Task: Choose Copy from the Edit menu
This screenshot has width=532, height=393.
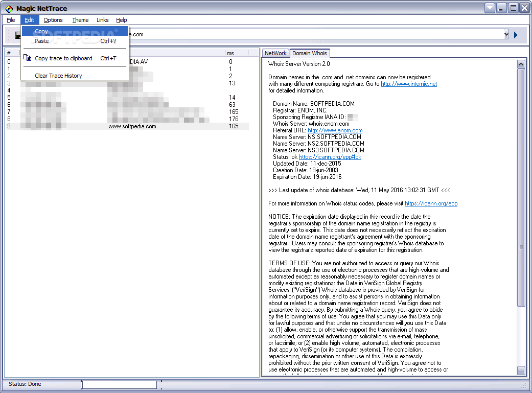Action: coord(75,31)
